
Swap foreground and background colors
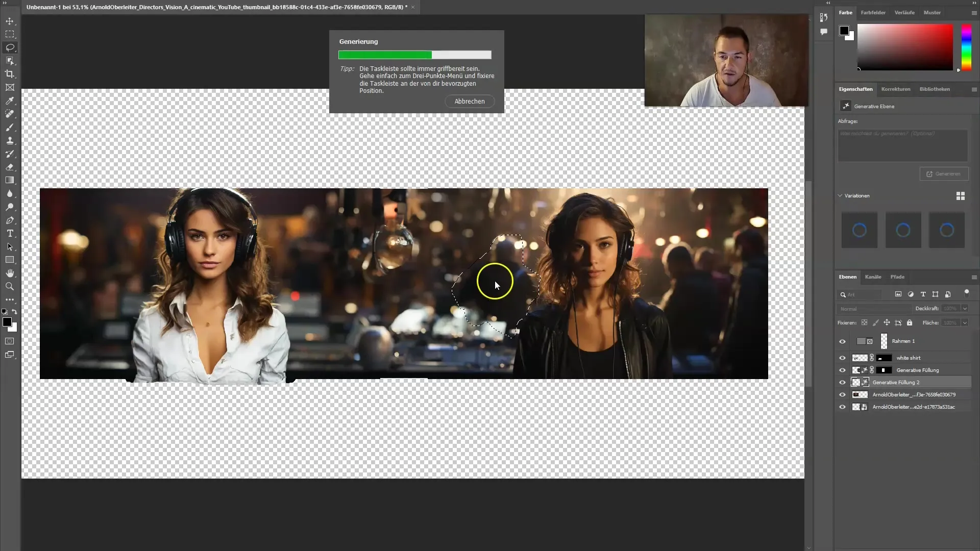(x=15, y=312)
